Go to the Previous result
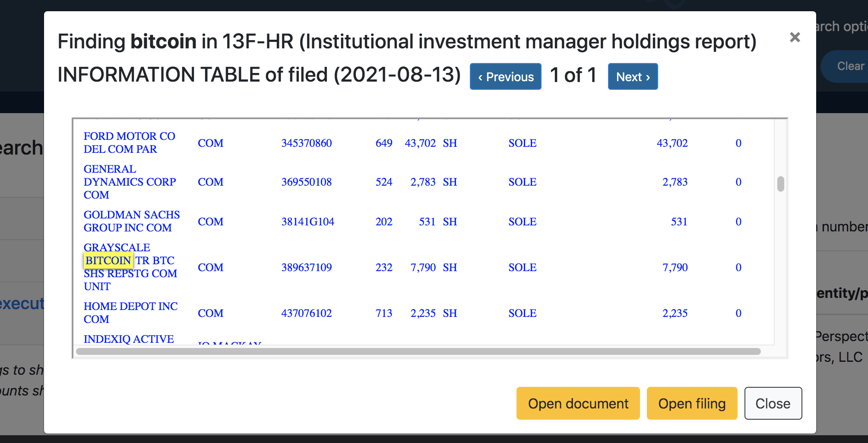 tap(506, 76)
